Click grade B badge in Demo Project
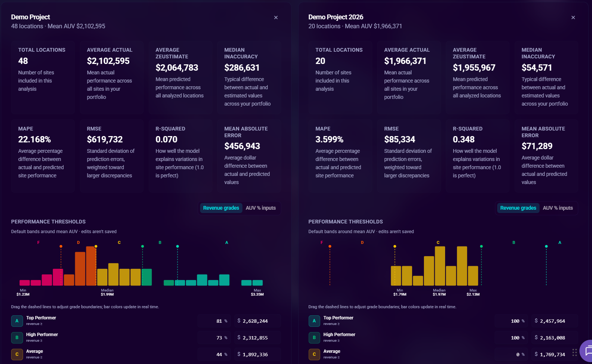This screenshot has height=364, width=592. coord(17,338)
